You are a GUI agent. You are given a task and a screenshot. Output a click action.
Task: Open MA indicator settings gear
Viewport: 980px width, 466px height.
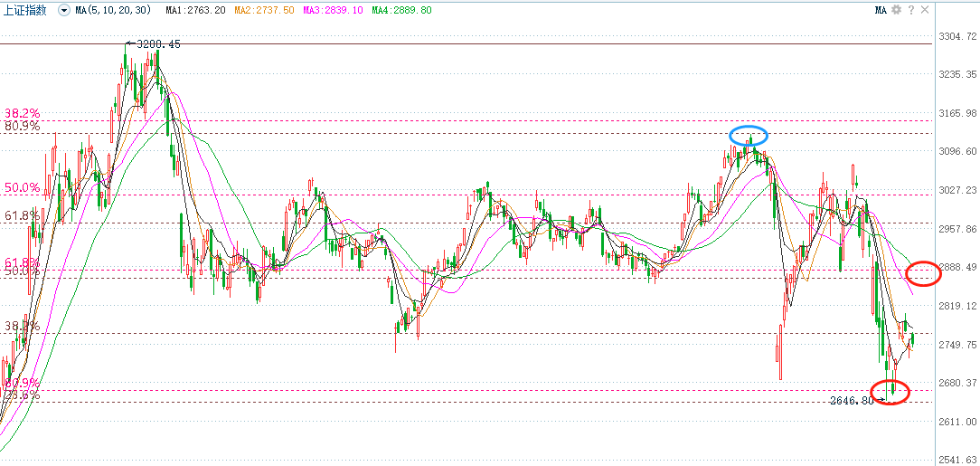pyautogui.click(x=896, y=10)
